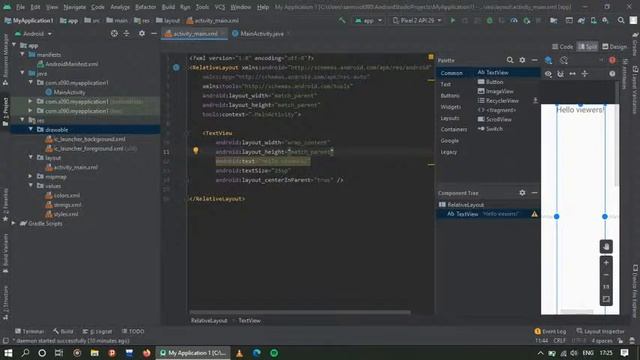This screenshot has width=640, height=360.
Task: Collapse the values folder
Action: tap(31, 186)
